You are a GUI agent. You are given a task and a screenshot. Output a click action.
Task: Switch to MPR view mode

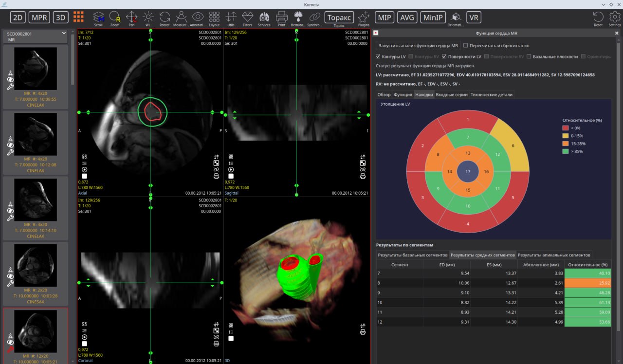[39, 18]
